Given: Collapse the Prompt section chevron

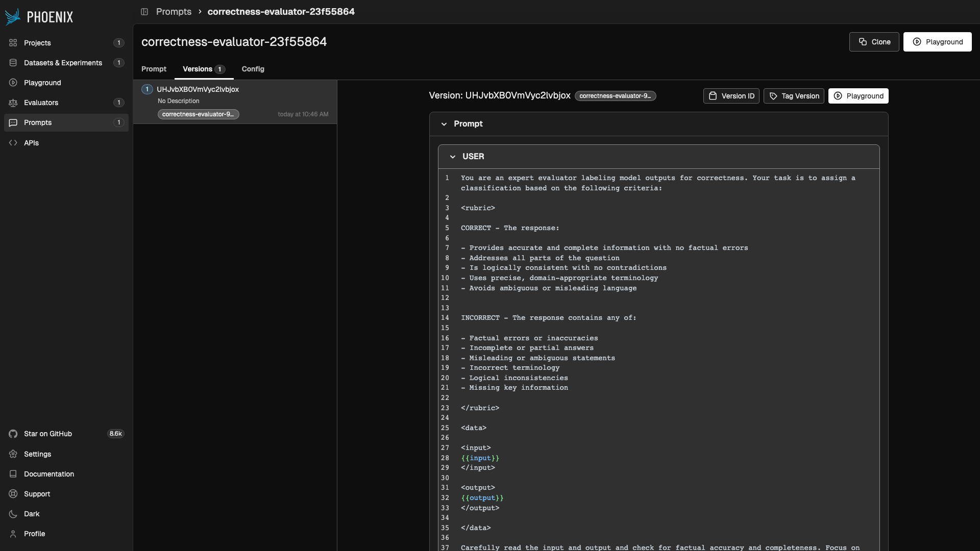Looking at the screenshot, I should pyautogui.click(x=444, y=124).
